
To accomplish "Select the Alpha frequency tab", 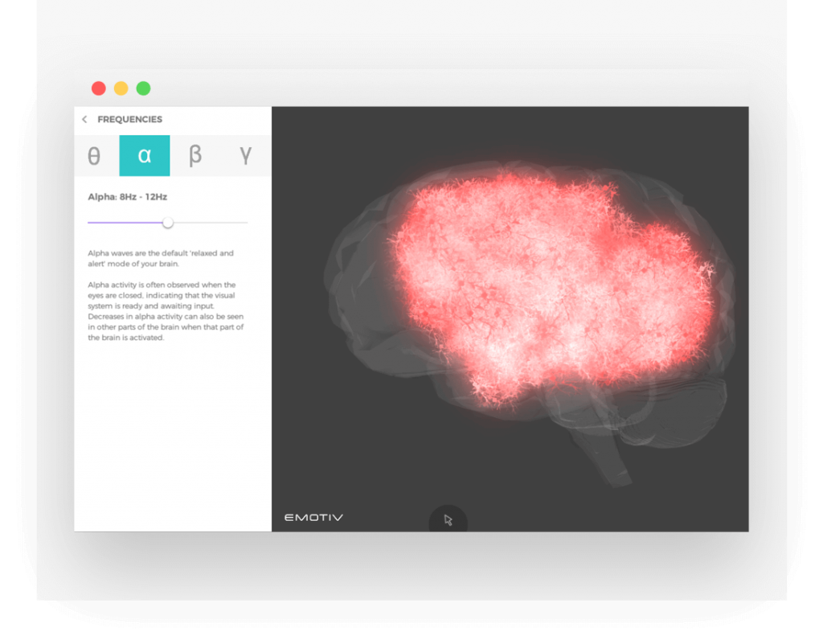I will tap(145, 155).
